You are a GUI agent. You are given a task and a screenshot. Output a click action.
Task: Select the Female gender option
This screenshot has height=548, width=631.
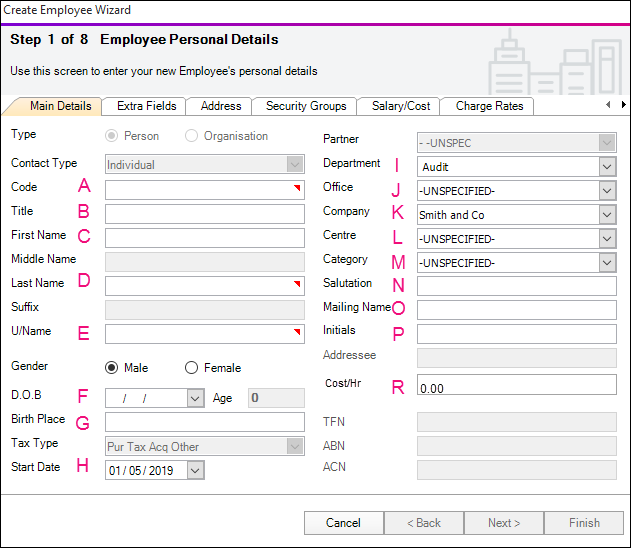point(191,368)
